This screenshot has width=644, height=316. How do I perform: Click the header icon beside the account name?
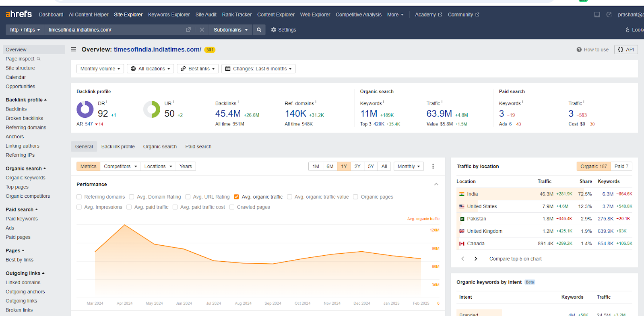click(609, 14)
